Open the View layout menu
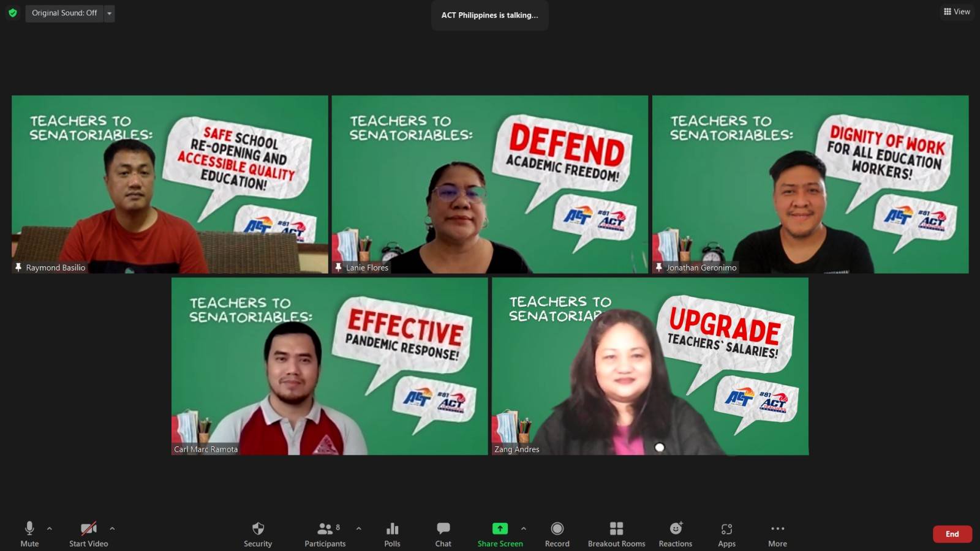This screenshot has height=551, width=980. pyautogui.click(x=957, y=12)
